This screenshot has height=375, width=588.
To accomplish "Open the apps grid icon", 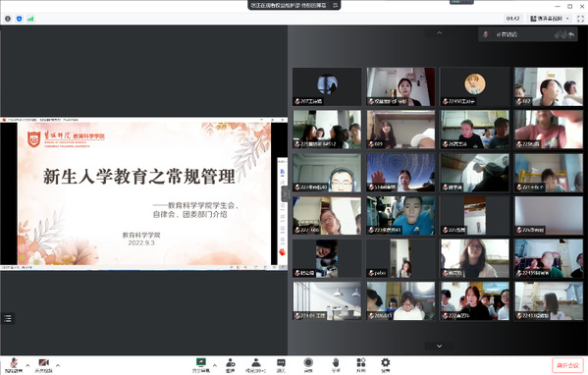I will [361, 365].
